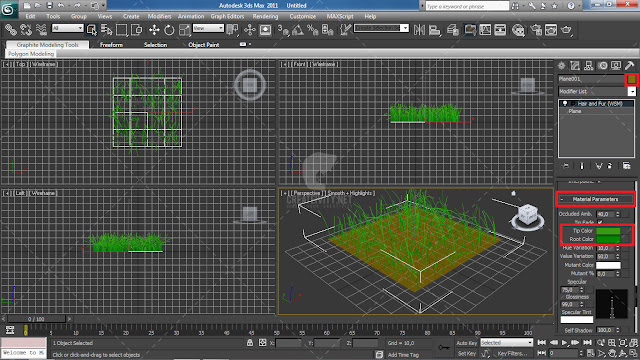The width and height of the screenshot is (640, 360).
Task: Choose Rectangular Selection Region tool
Action: point(122,30)
